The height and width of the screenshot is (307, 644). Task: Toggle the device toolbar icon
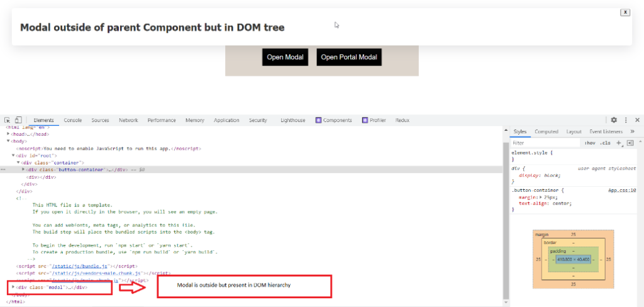tap(18, 120)
